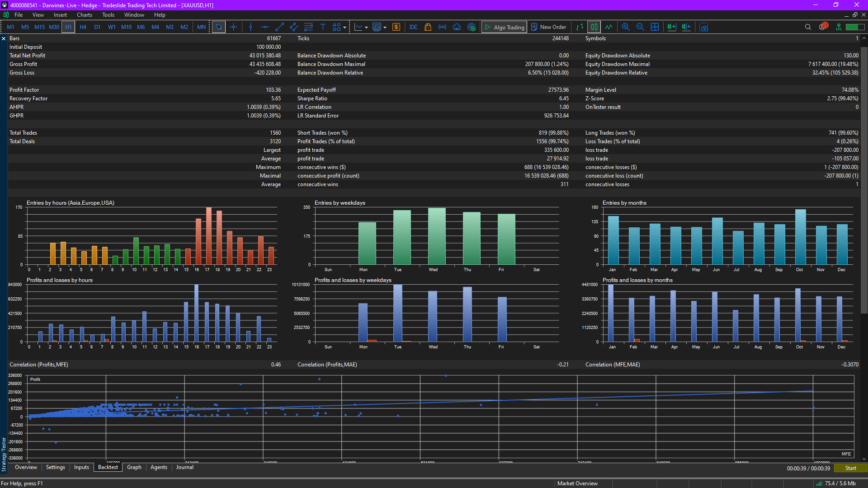Switch chart to candlestick mode

(x=594, y=27)
